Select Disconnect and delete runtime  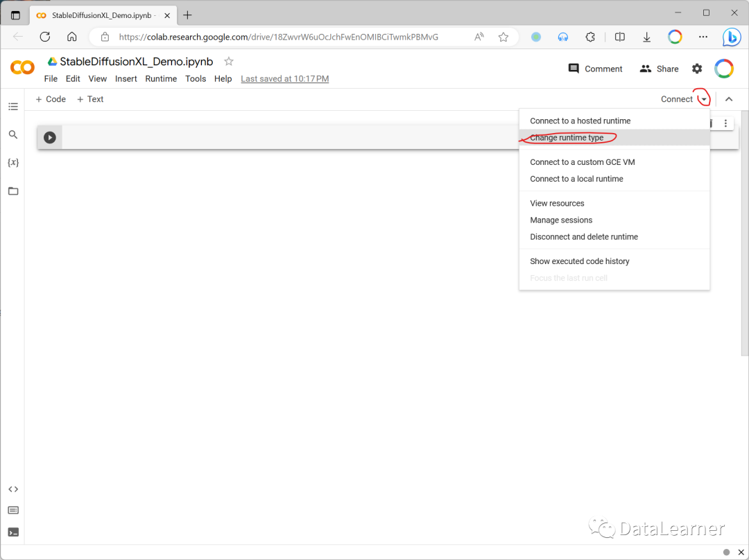point(614,236)
